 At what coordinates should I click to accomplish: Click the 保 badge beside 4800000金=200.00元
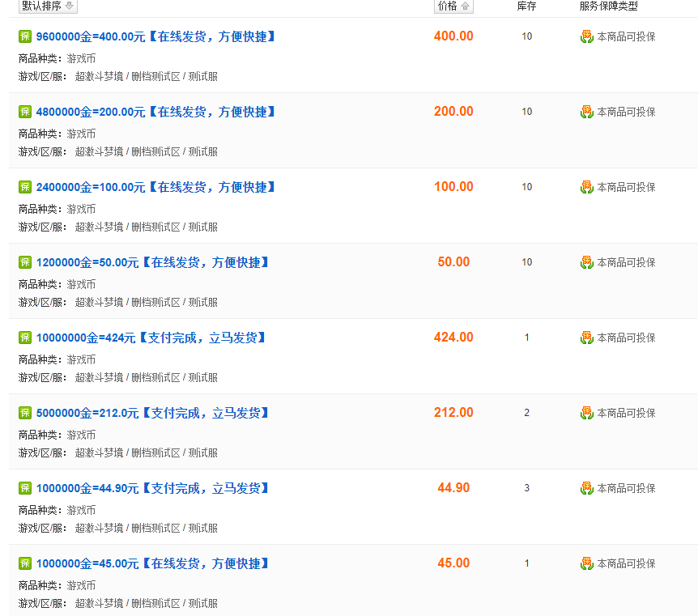[25, 111]
